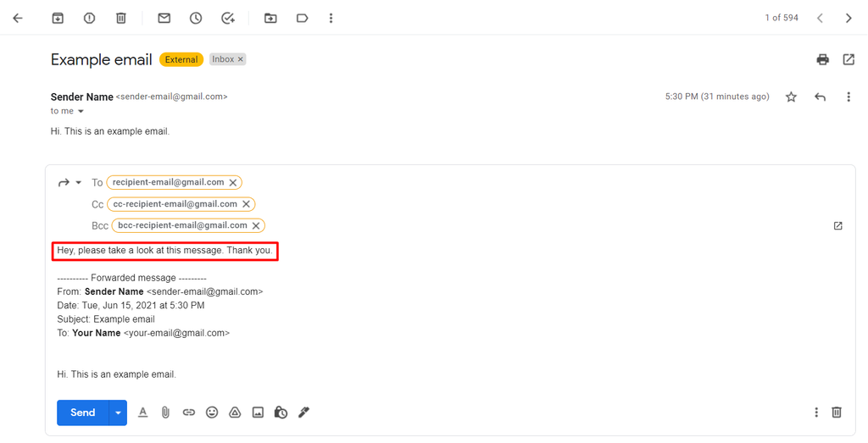
Task: Move email to a folder
Action: click(270, 19)
